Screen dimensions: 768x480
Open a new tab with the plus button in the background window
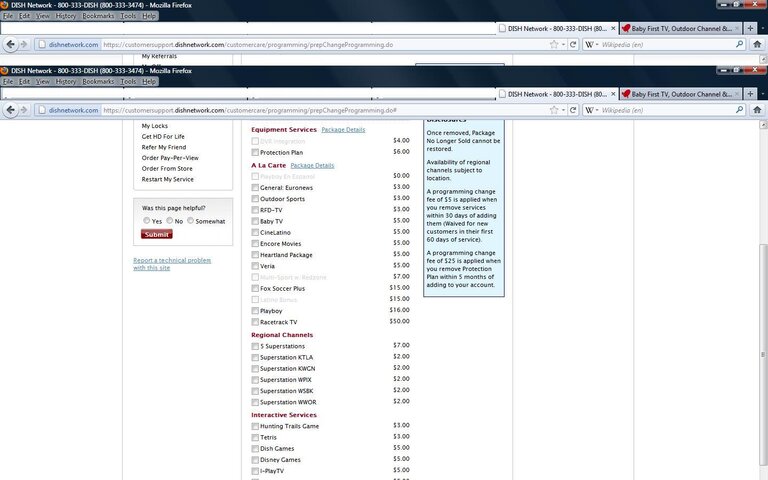click(x=750, y=28)
